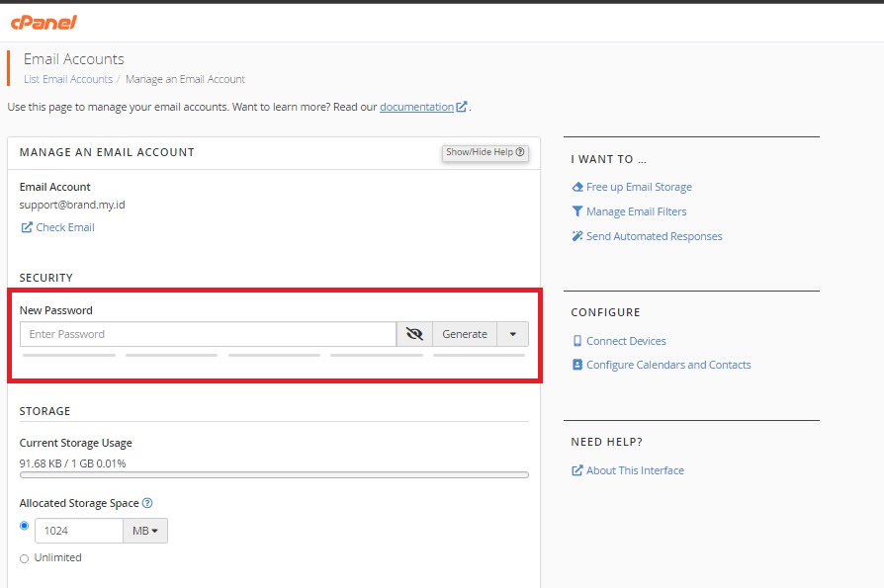Focus the Enter Password field
Screen dimensions: 884x588
point(208,334)
